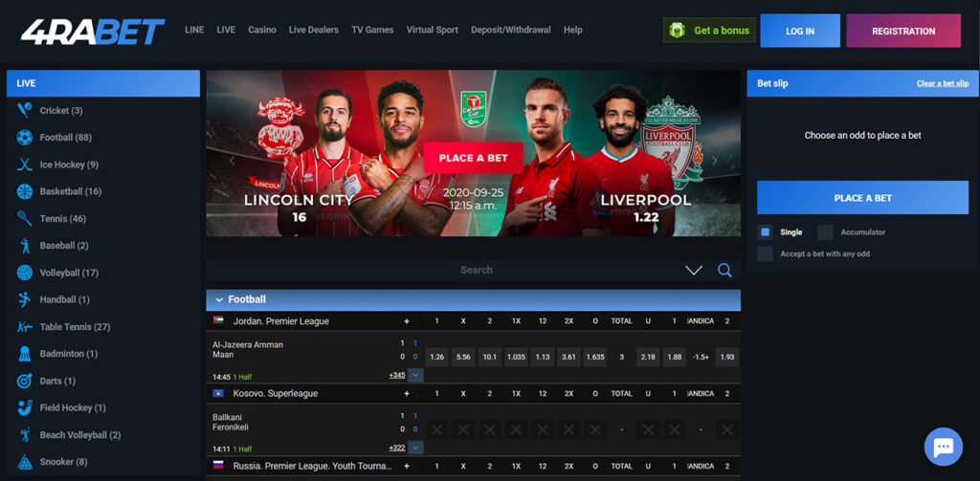Select 1X odd 1.035

[x=516, y=358]
